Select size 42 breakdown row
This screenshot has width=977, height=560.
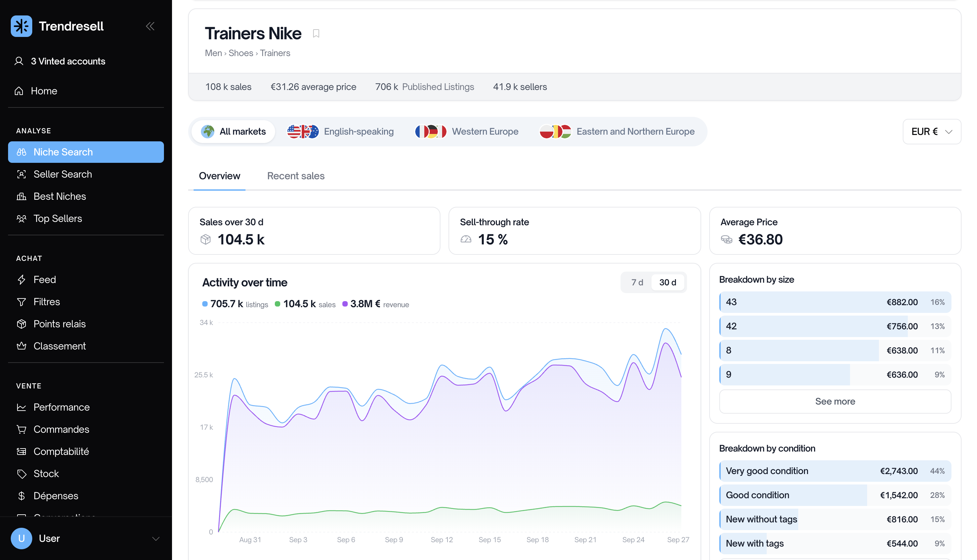pyautogui.click(x=835, y=326)
